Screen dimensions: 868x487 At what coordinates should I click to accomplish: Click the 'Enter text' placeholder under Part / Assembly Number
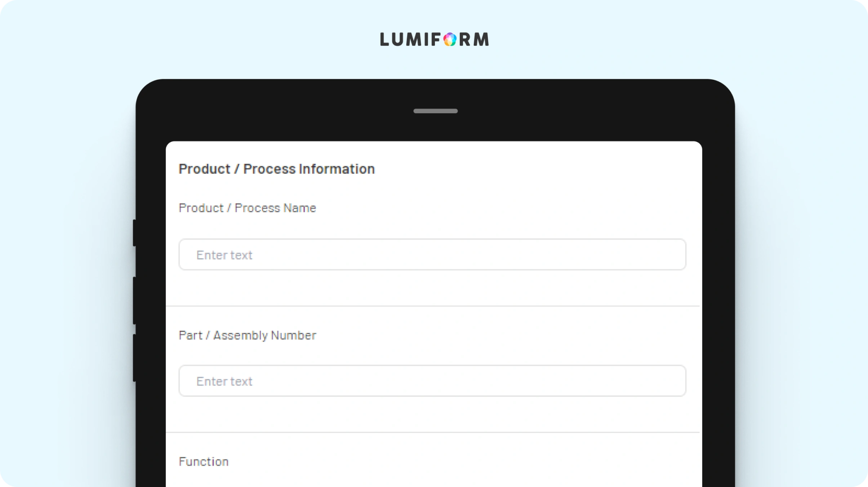click(224, 381)
